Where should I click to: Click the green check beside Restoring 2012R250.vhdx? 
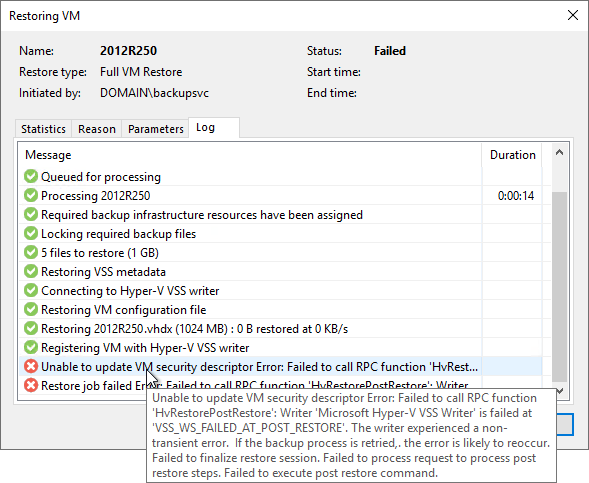[x=31, y=328]
